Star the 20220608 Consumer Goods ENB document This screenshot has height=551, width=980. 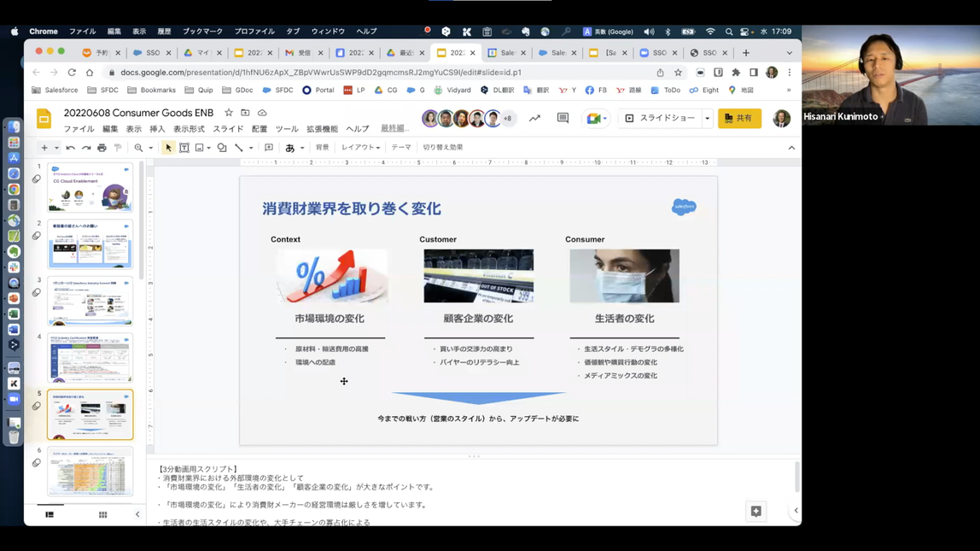(229, 113)
